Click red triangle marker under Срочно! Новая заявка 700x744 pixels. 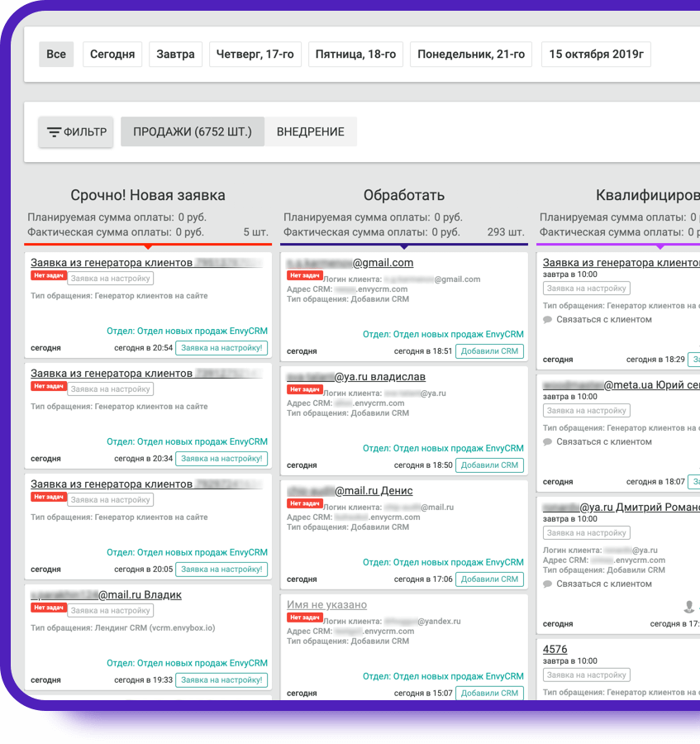(148, 246)
